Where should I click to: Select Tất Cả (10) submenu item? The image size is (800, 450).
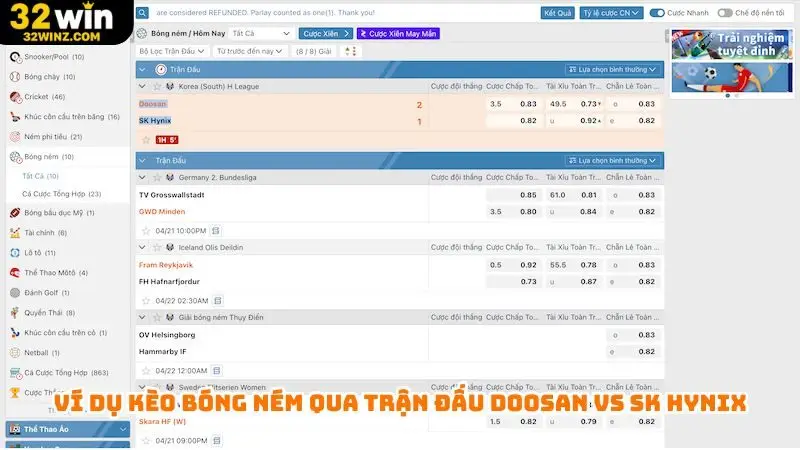(x=40, y=176)
